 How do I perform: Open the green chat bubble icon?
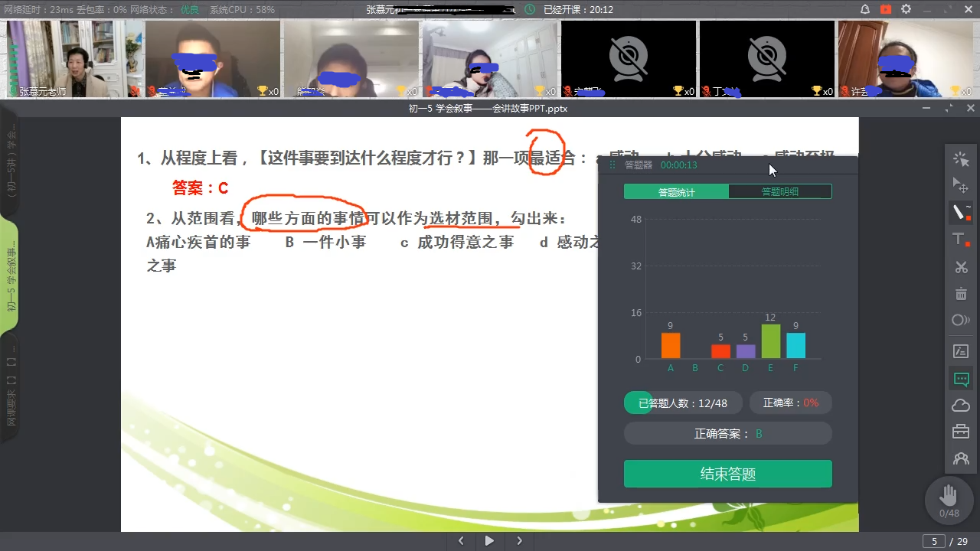(x=961, y=379)
